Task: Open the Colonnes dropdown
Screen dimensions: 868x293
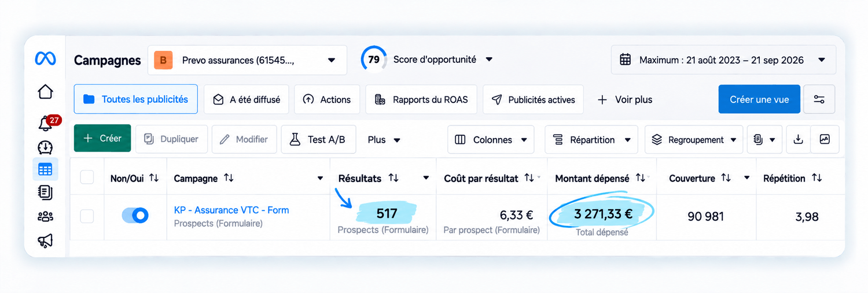Action: [x=491, y=139]
